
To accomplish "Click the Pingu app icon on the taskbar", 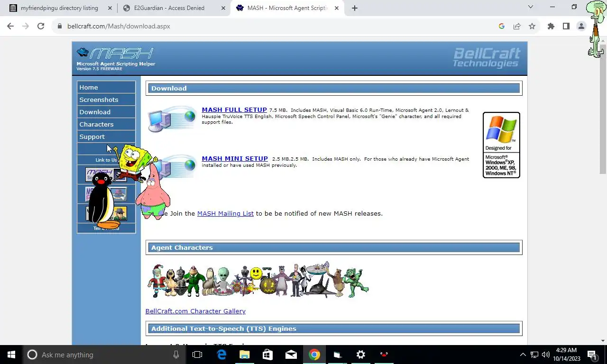I will (384, 355).
